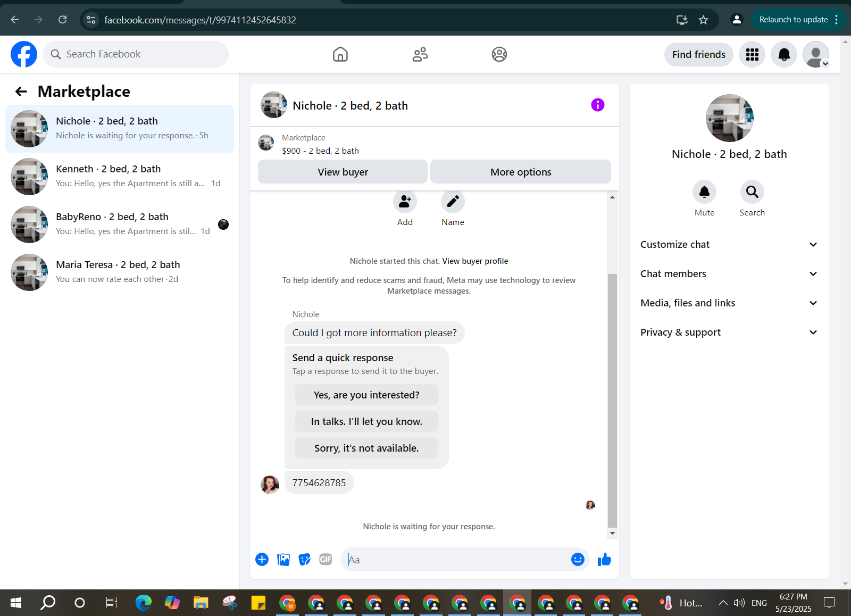Click the Search Facebook input field
The height and width of the screenshot is (616, 851).
click(x=136, y=54)
